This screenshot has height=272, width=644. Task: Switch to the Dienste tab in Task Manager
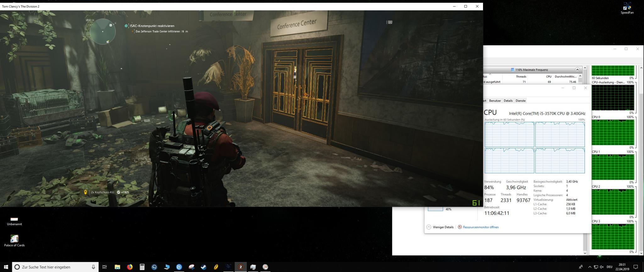pyautogui.click(x=520, y=101)
